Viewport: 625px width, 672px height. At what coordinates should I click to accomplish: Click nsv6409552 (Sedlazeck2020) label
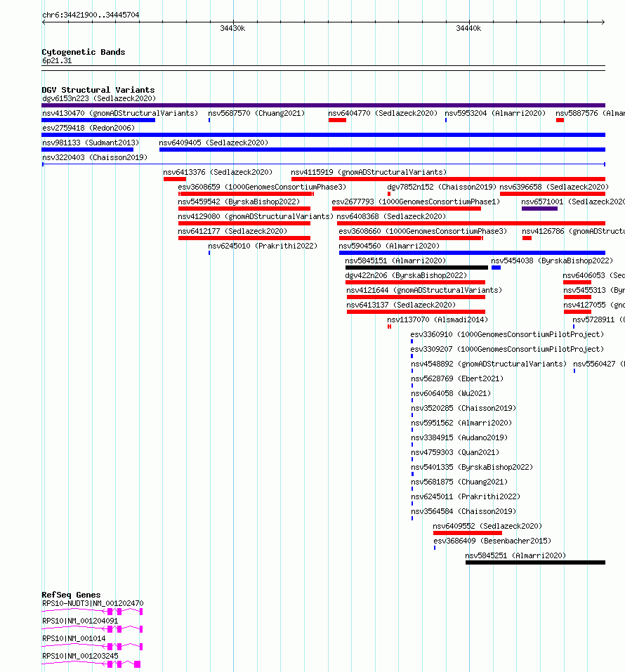pos(487,526)
